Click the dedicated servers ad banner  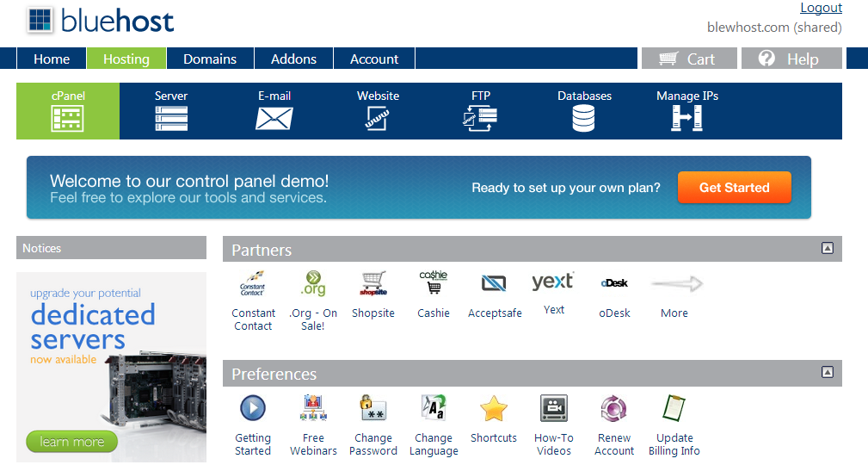pyautogui.click(x=111, y=367)
